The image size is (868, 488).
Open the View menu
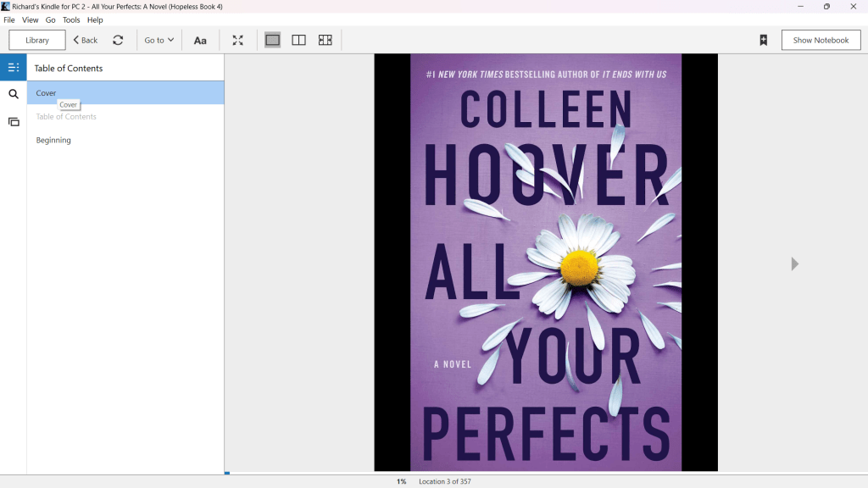(31, 19)
